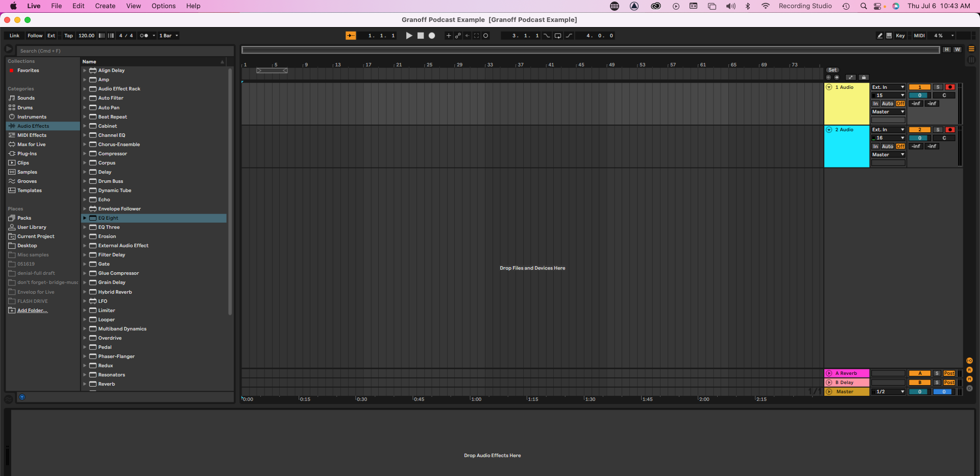
Task: Expand the EQ Eight folder
Action: 85,218
